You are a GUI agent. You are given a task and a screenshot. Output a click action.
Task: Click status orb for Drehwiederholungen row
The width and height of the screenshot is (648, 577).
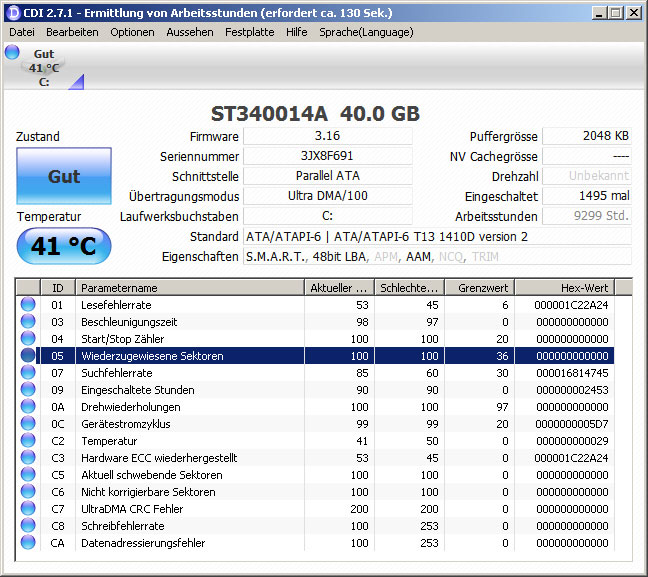tap(28, 406)
